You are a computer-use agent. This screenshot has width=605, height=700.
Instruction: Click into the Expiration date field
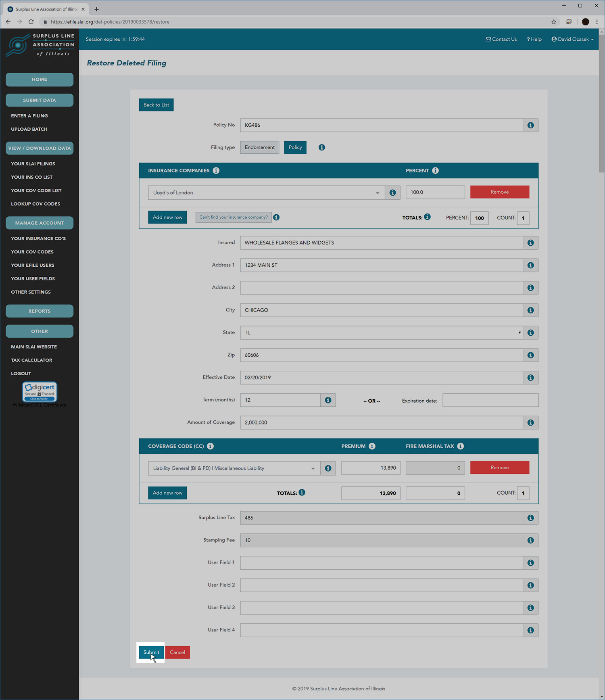(490, 400)
